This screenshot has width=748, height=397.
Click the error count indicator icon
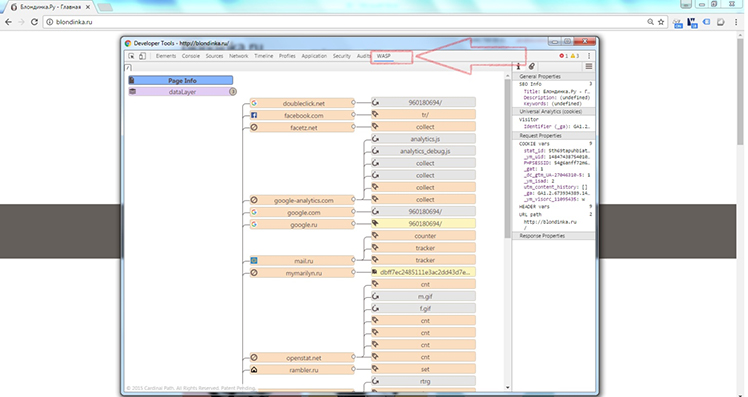(x=561, y=56)
